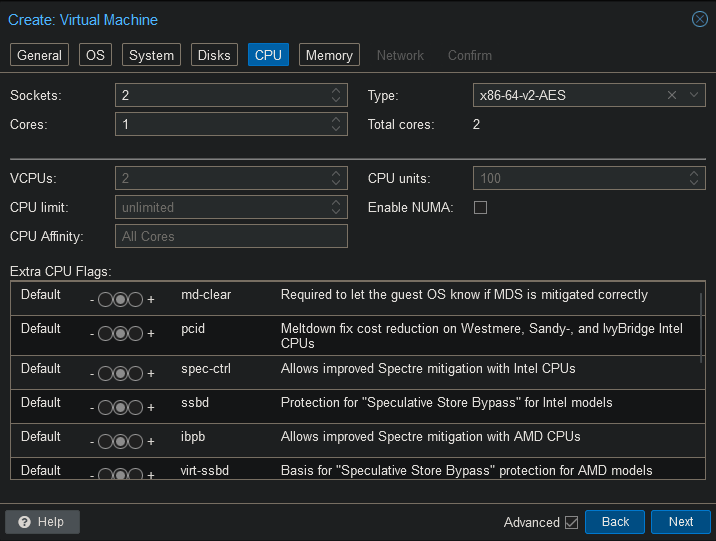
Task: Open the General tab
Action: tap(40, 55)
